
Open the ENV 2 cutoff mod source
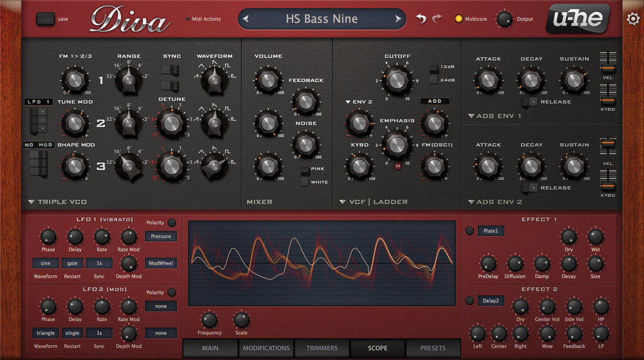tap(359, 101)
